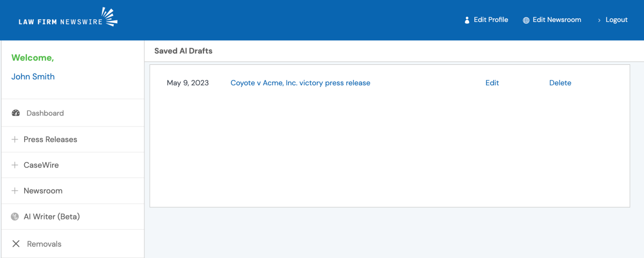Edit the Coyote v Acme draft
This screenshot has height=258, width=644.
[x=492, y=83]
